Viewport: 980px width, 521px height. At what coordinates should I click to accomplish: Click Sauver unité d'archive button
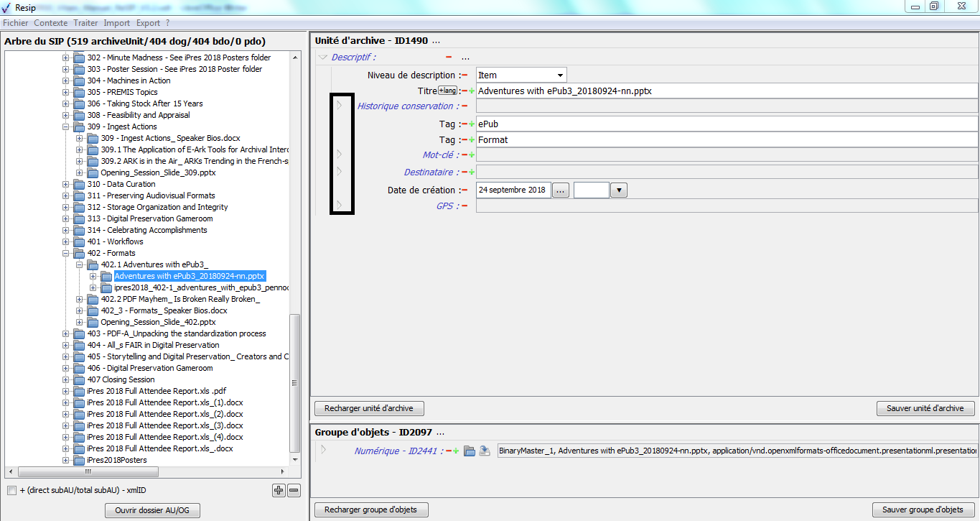(925, 408)
